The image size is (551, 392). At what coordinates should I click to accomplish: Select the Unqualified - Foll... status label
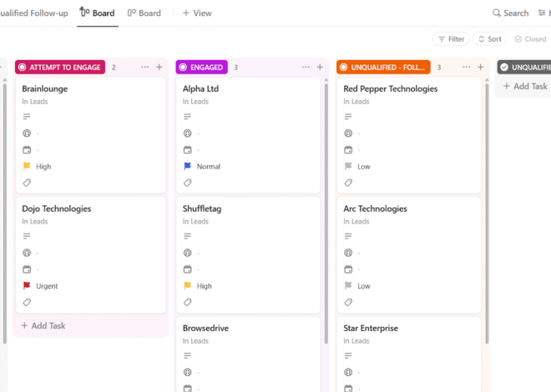pyautogui.click(x=383, y=67)
